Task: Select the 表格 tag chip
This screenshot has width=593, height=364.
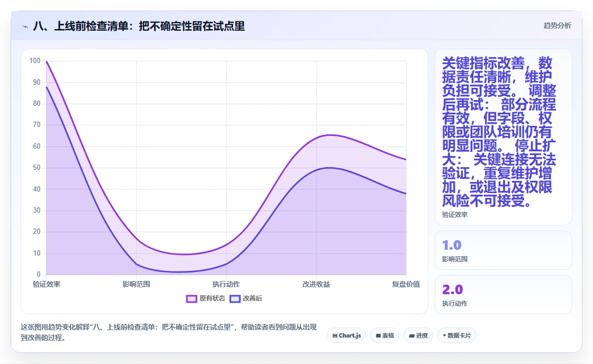Action: pos(384,335)
